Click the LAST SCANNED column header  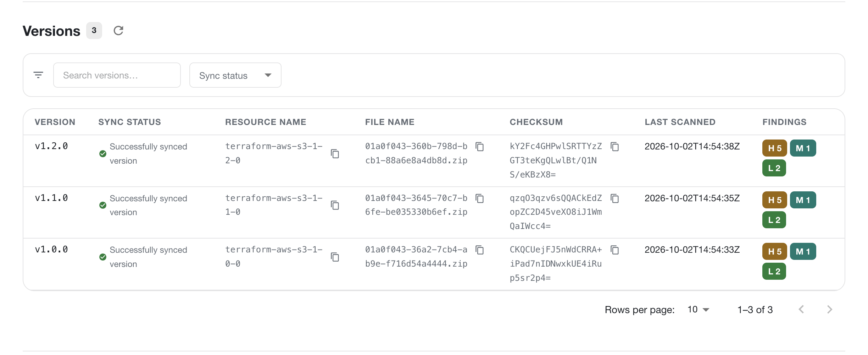tap(680, 122)
